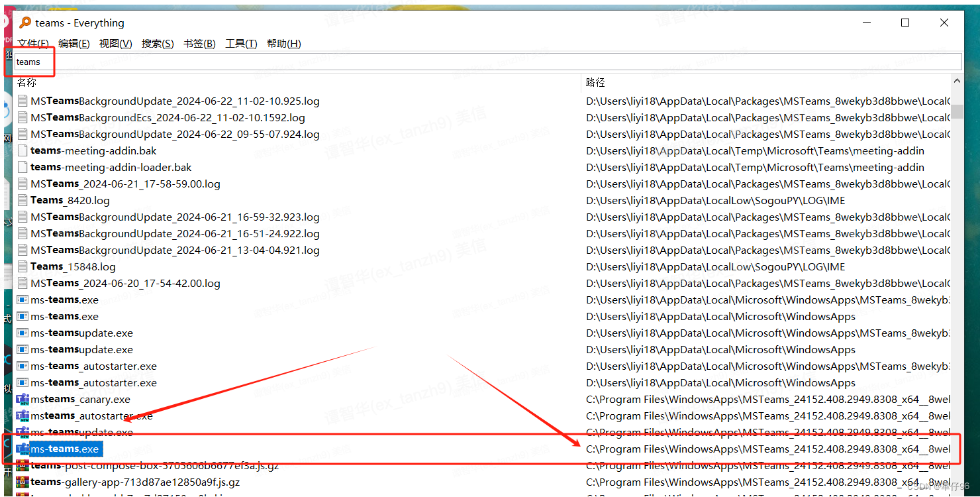
Task: Click Teams icon of highlighted ms-teams.exe row
Action: (23, 449)
